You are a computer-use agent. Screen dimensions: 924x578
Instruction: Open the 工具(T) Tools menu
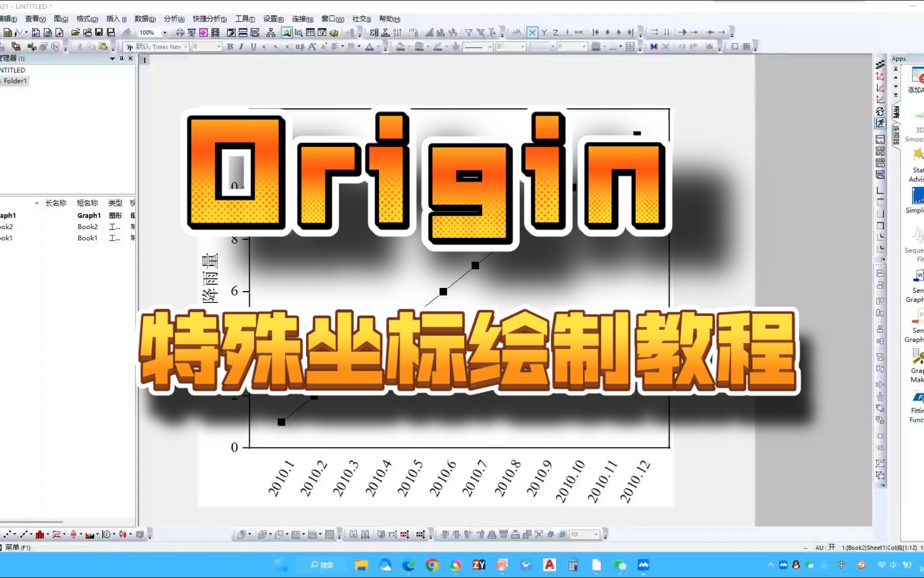pyautogui.click(x=245, y=19)
